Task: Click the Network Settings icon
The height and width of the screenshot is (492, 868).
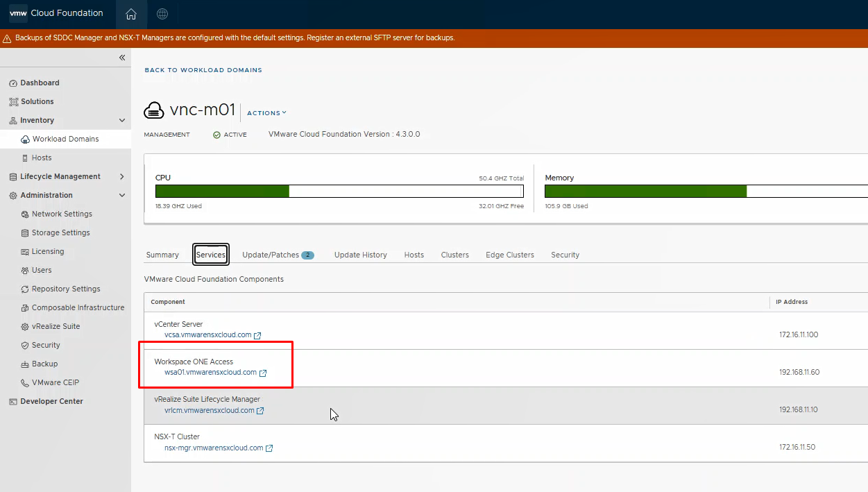Action: point(26,214)
